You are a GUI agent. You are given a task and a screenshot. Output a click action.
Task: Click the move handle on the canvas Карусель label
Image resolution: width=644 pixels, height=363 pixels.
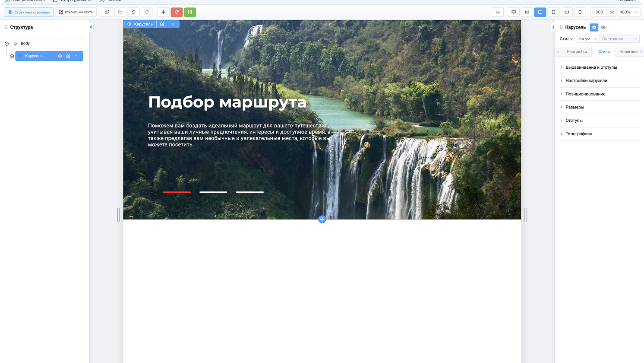click(x=129, y=24)
